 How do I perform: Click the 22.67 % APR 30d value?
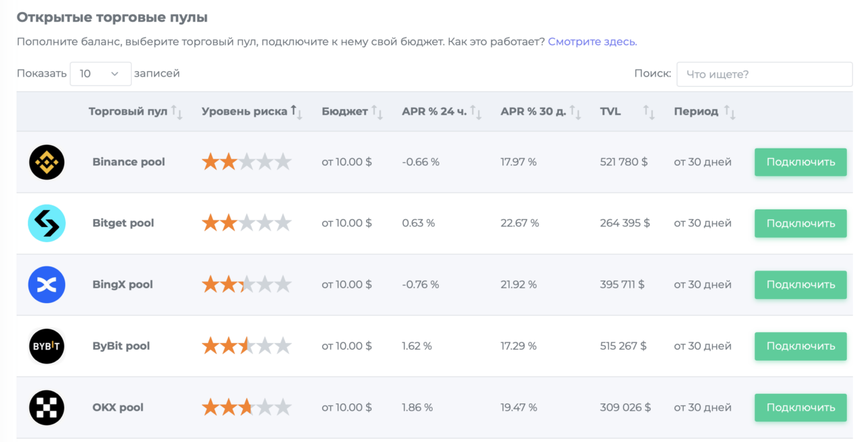(x=520, y=223)
